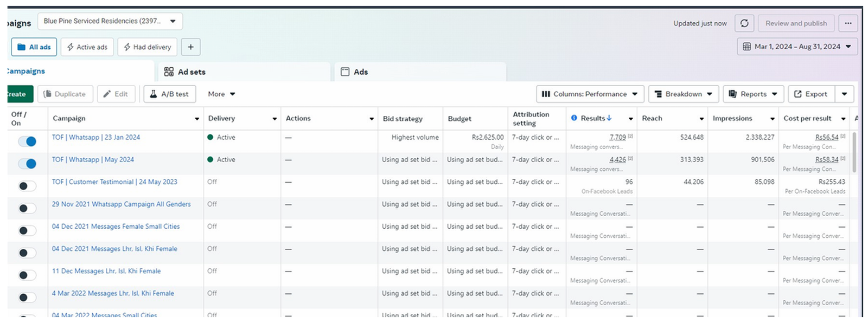Open TOF | Whatsapp | 23 Jan 2024 campaign link
Screen dimensions: 868x323
(x=96, y=137)
